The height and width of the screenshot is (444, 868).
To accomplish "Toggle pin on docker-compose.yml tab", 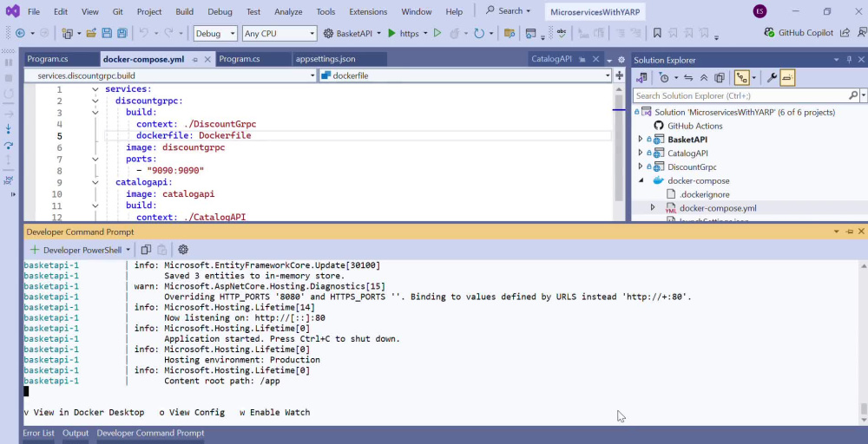I will pos(195,59).
